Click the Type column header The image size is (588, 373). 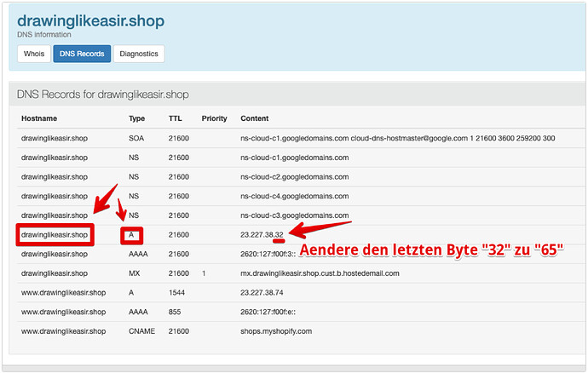[137, 118]
